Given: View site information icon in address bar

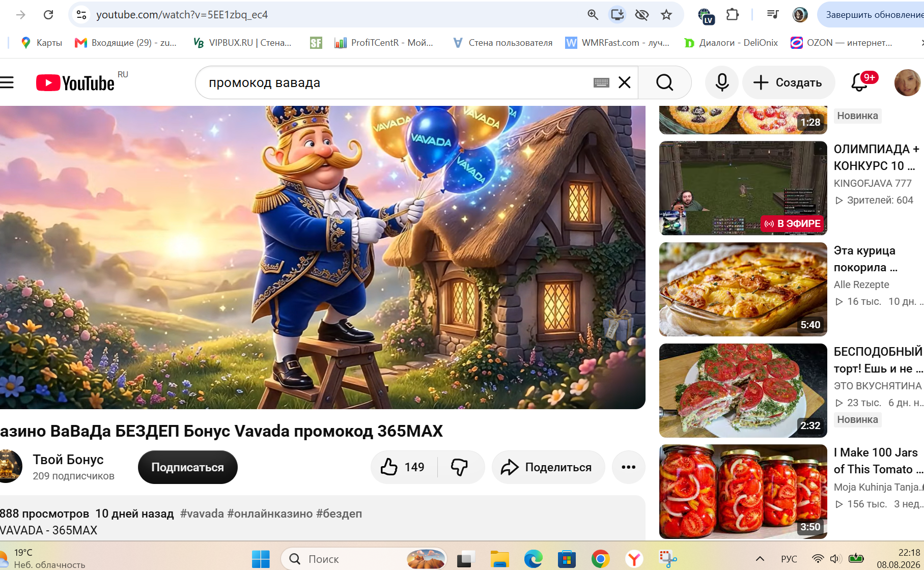Looking at the screenshot, I should pyautogui.click(x=81, y=15).
